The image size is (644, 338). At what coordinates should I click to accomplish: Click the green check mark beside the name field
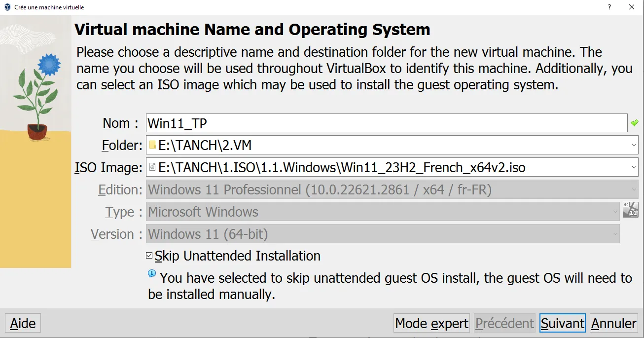(x=634, y=123)
